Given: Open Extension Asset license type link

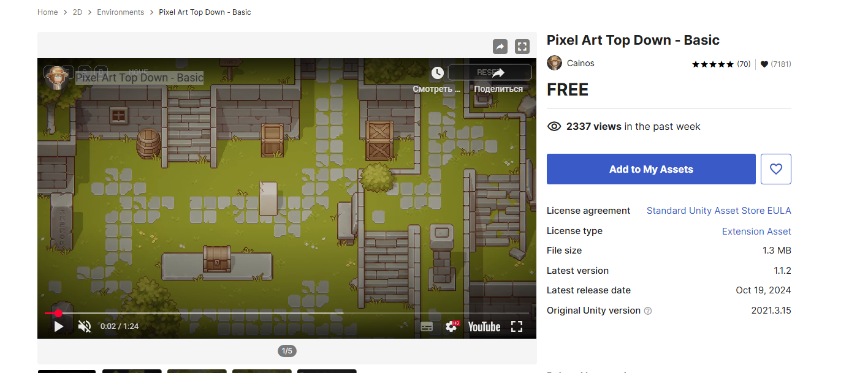Looking at the screenshot, I should pyautogui.click(x=756, y=232).
